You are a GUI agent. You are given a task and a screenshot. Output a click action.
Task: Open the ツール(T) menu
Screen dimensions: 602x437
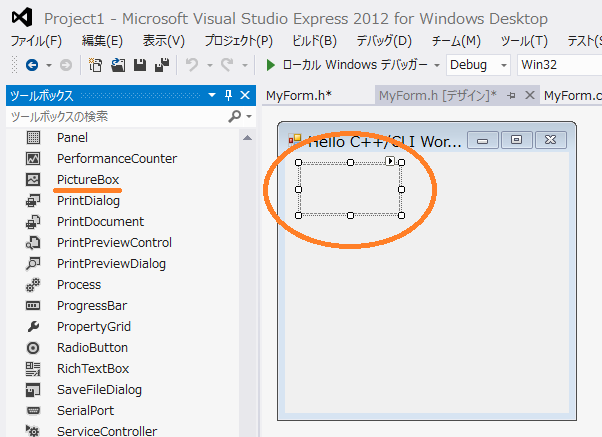coord(524,41)
